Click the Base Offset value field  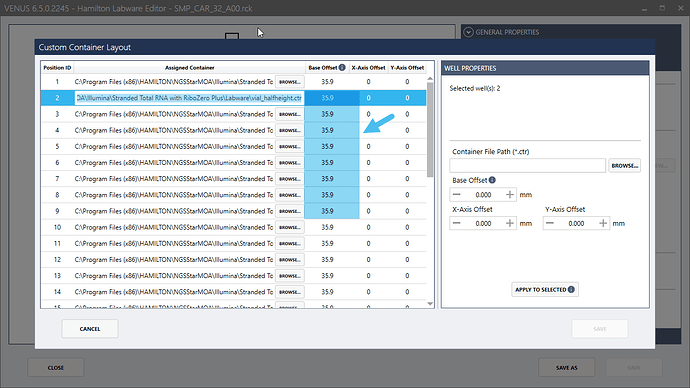483,194
